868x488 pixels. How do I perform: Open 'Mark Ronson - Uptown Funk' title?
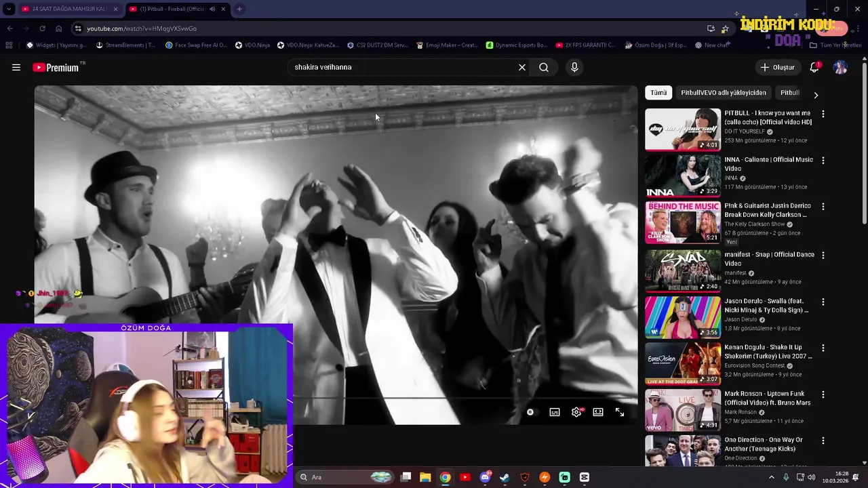[x=767, y=398]
